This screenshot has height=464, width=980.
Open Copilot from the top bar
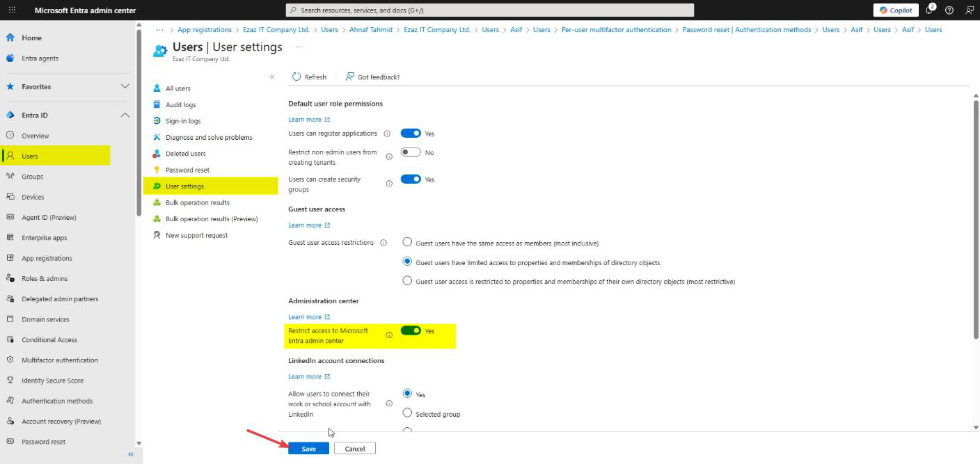pos(896,10)
